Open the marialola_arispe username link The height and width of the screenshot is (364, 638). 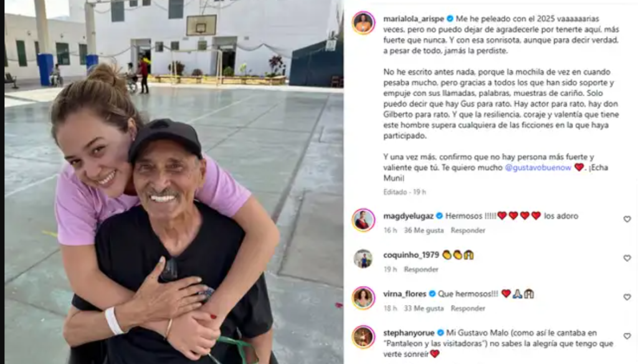coord(414,19)
